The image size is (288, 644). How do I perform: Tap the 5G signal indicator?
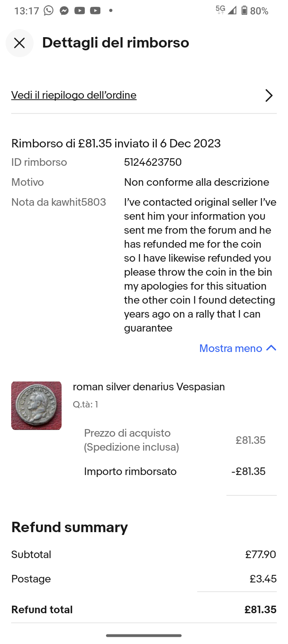pyautogui.click(x=220, y=10)
